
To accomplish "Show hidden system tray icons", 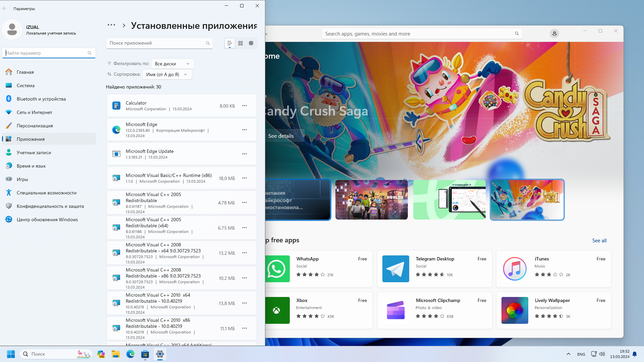I will pos(568,354).
